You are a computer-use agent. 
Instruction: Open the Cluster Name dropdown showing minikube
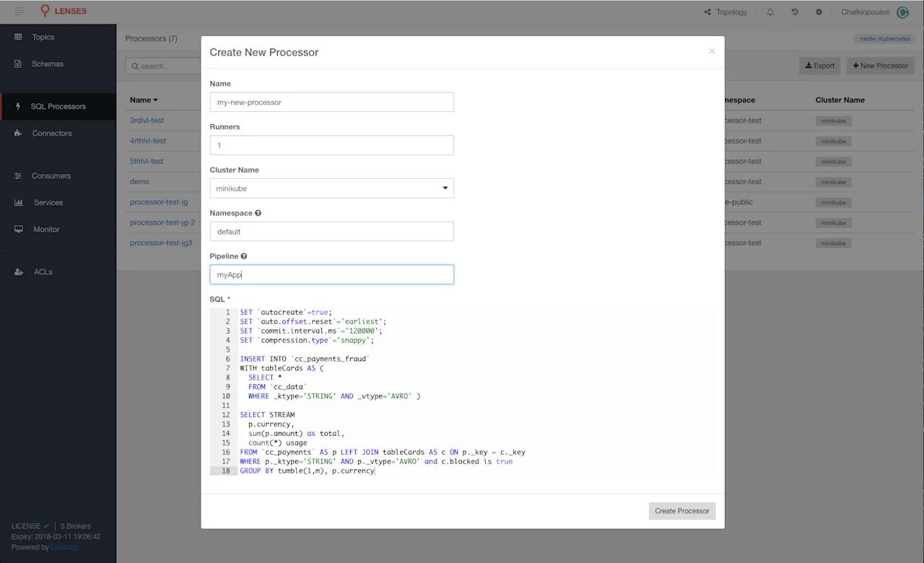(x=331, y=188)
